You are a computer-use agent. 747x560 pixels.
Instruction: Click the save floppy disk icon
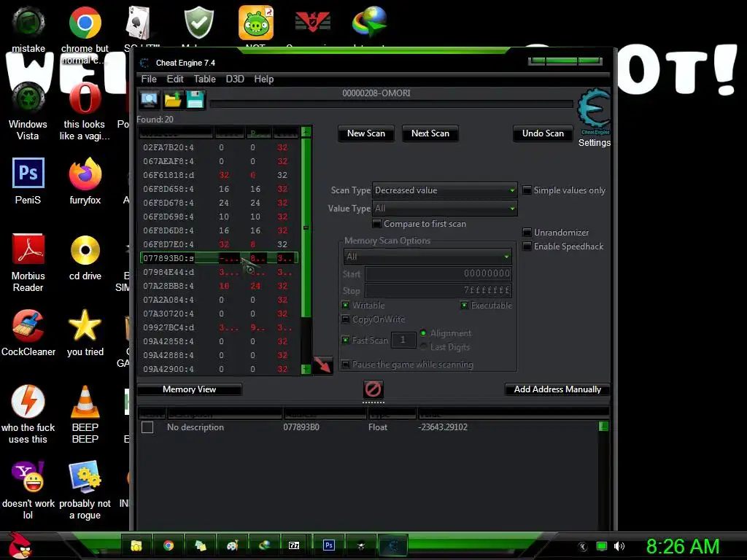coord(196,99)
